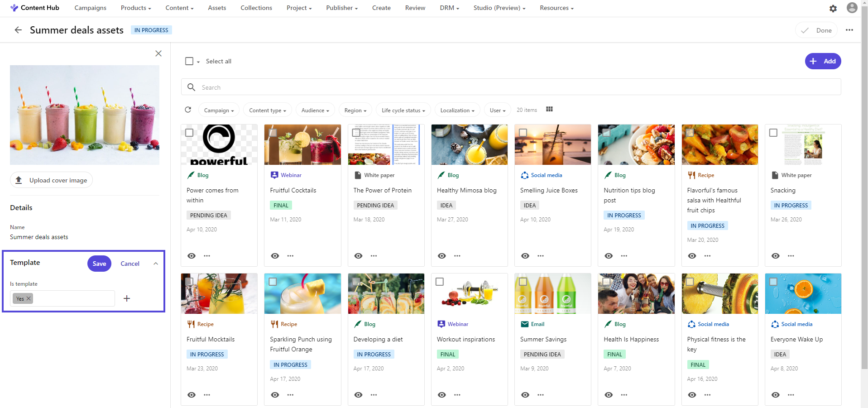Click the Content Hub logo
This screenshot has width=868, height=408.
(x=34, y=8)
